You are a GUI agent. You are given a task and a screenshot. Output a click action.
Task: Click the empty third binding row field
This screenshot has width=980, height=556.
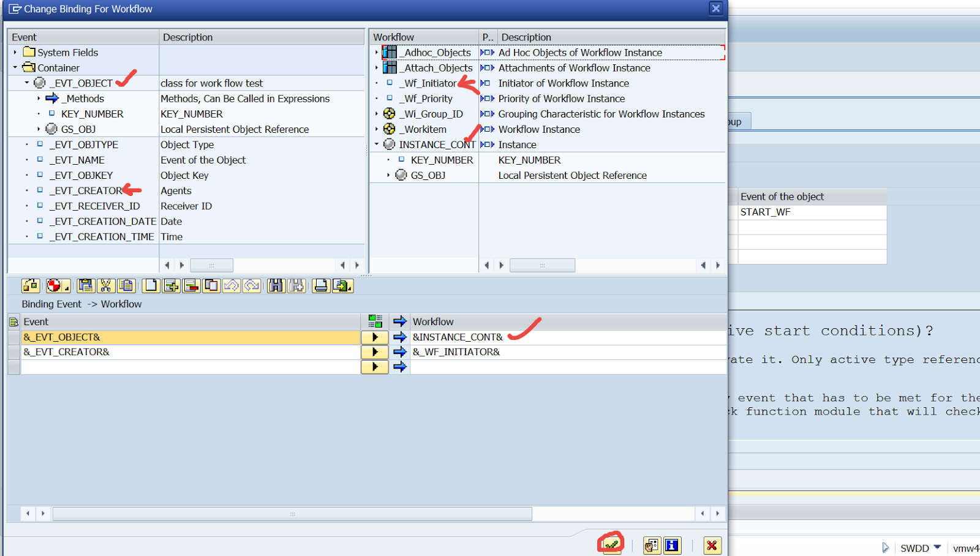point(184,367)
